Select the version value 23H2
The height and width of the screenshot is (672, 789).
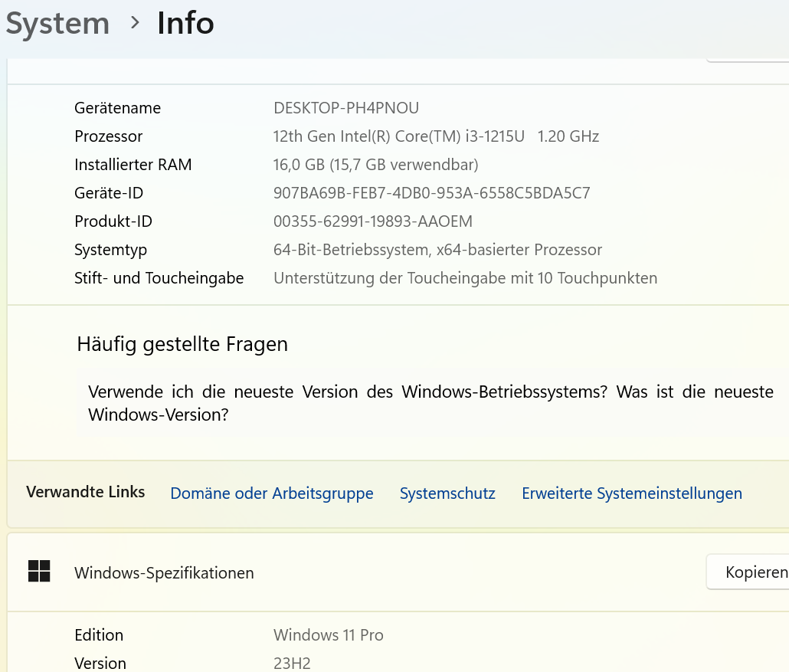[292, 664]
